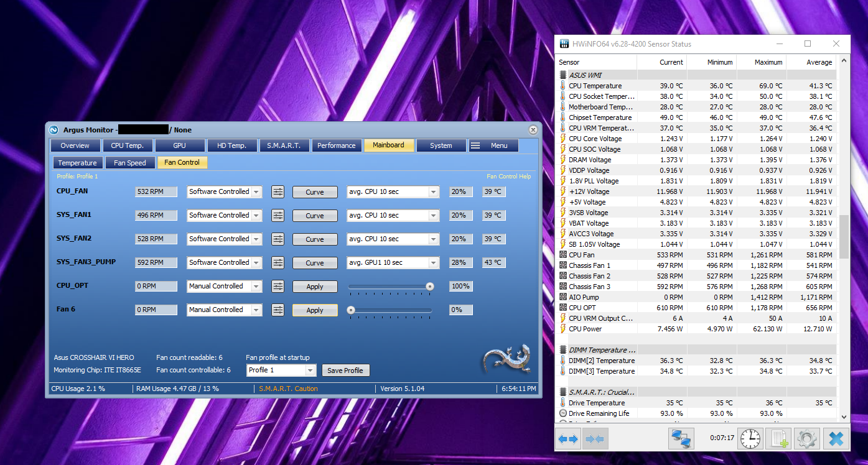Click fan icon beside CPU Fan row
The image size is (868, 465).
(563, 255)
